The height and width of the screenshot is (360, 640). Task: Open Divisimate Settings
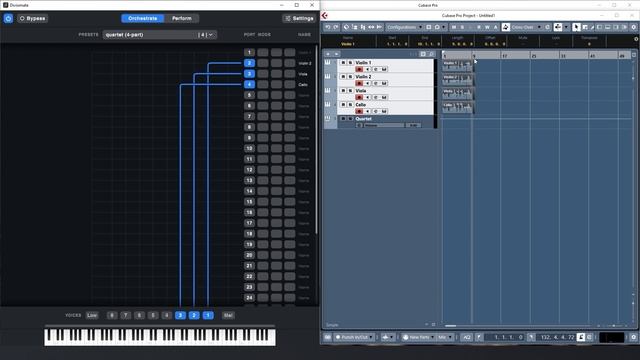click(x=299, y=18)
